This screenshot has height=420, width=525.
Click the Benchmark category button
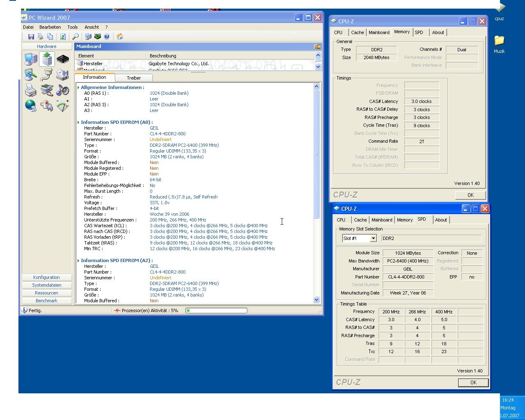pos(46,301)
